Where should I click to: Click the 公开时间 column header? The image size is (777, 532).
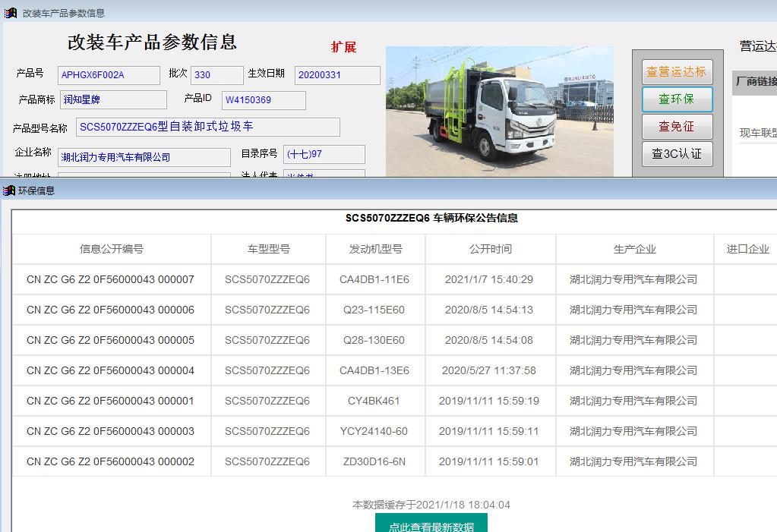[x=491, y=249]
